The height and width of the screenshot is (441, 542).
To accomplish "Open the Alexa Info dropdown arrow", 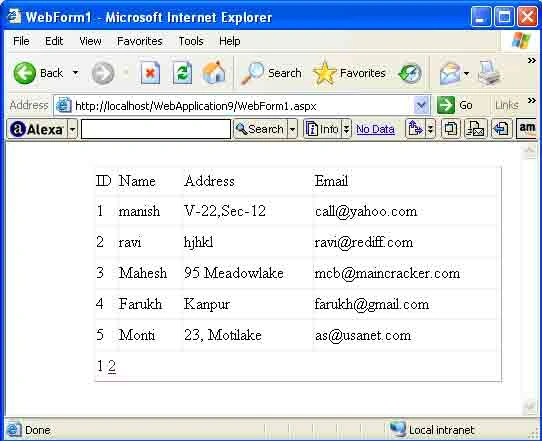I will pos(346,129).
